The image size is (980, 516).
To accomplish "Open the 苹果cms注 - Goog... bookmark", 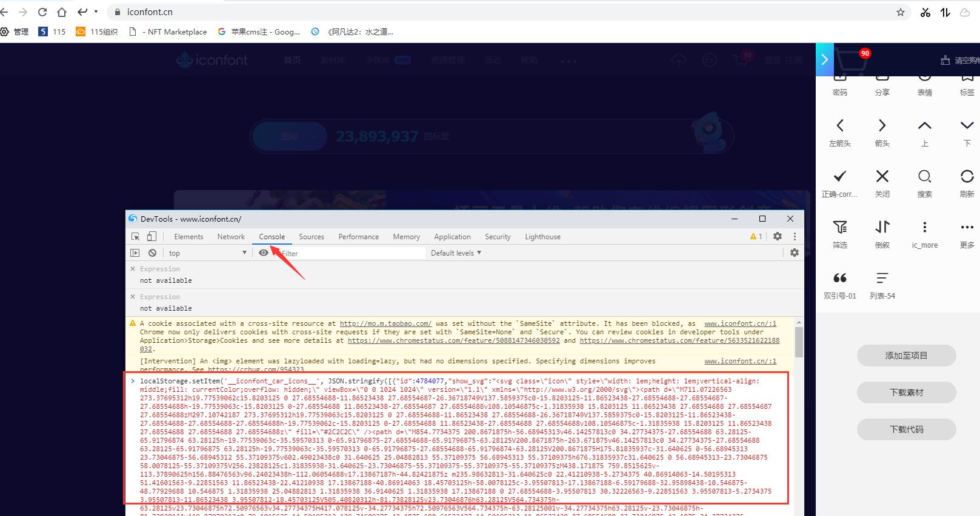I will 259,31.
